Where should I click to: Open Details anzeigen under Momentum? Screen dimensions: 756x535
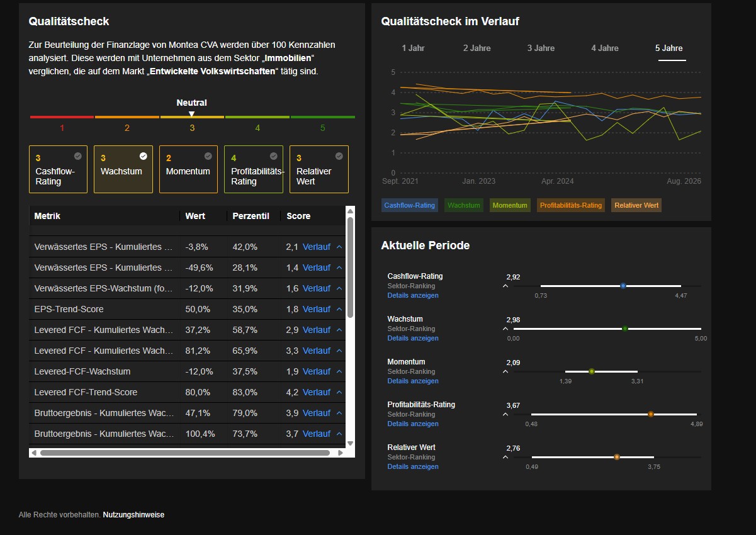point(413,381)
